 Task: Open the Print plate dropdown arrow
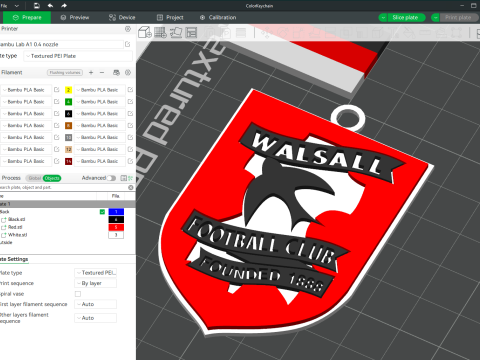[435, 17]
